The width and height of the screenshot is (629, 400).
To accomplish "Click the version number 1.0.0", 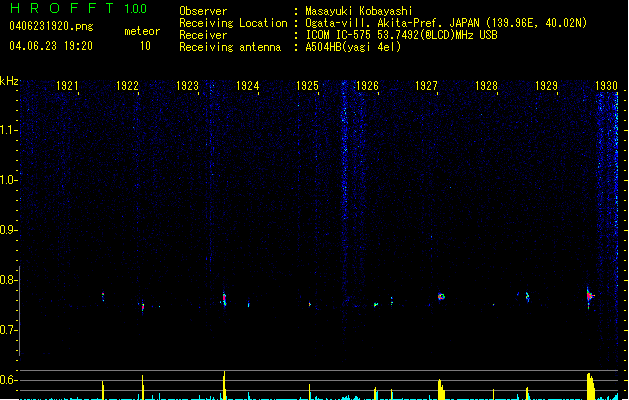I will [x=135, y=9].
